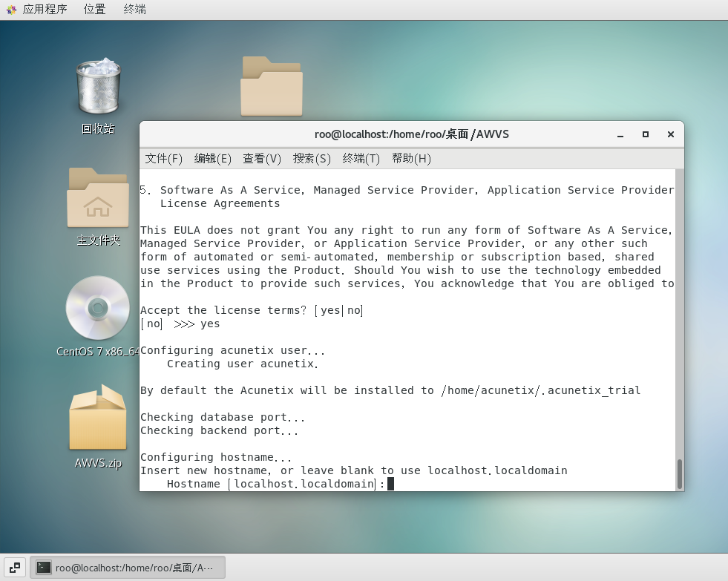Click the 'Configuring acunetix user...' line
728x581 pixels.
tap(232, 350)
